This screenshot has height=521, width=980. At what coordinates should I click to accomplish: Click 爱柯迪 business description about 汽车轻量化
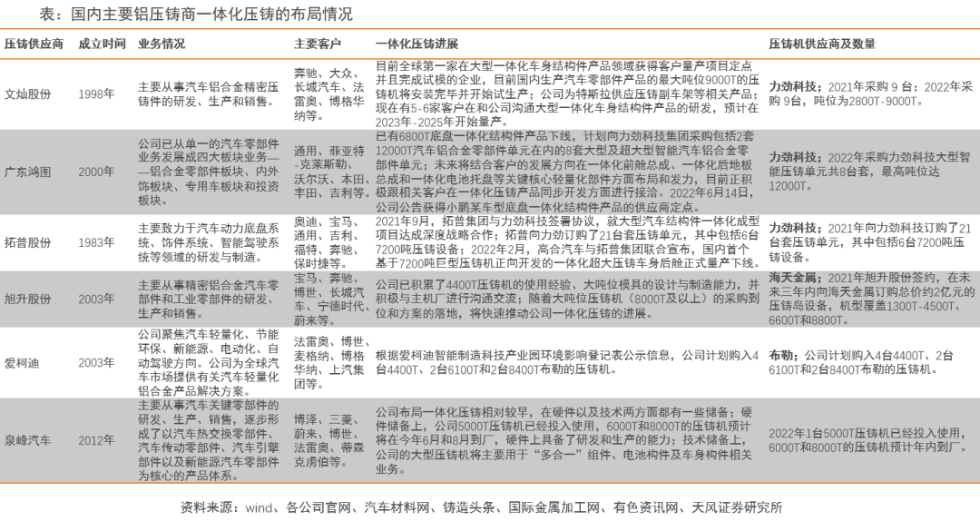208,363
